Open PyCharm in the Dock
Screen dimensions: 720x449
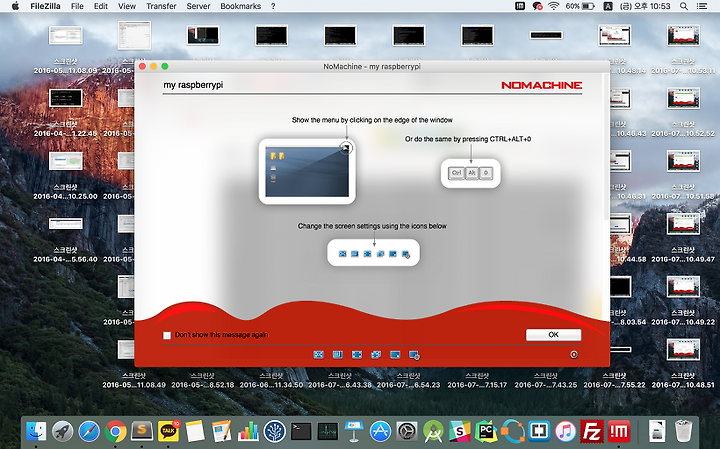[486, 432]
